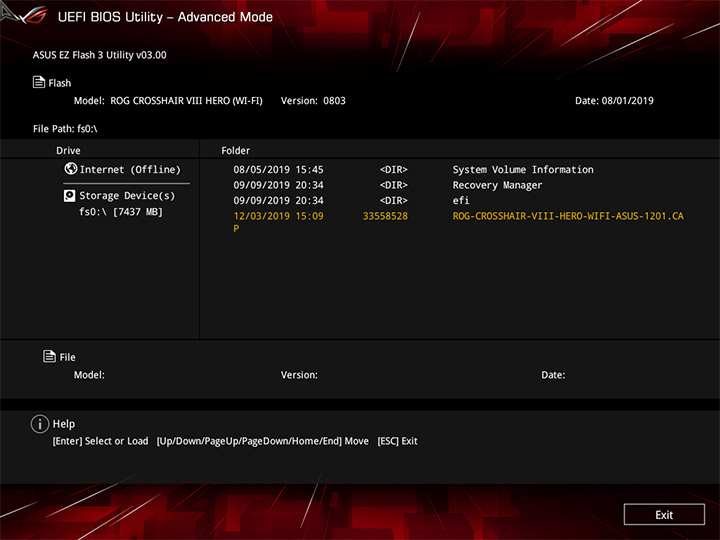Click File Path fs0:\ text
This screenshot has height=540, width=720.
coord(65,129)
